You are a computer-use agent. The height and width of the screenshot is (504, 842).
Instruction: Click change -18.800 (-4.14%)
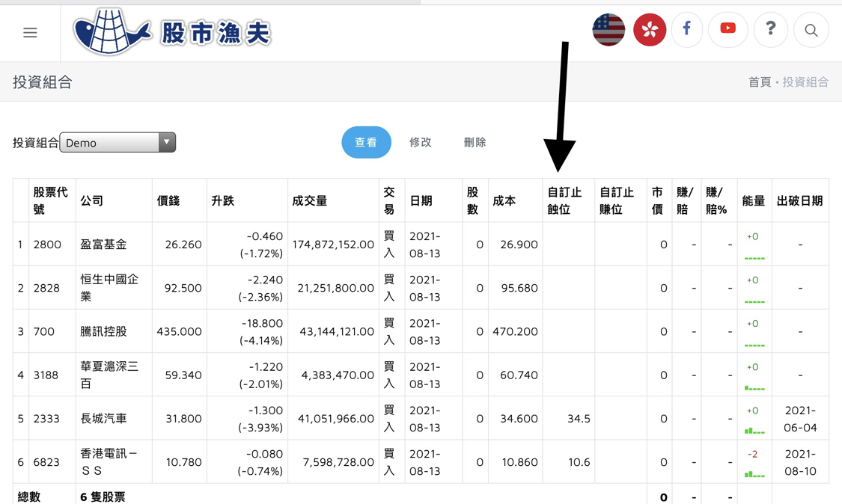click(260, 332)
